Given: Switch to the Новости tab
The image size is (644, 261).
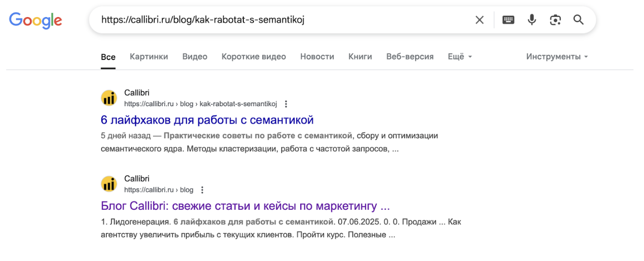Looking at the screenshot, I should coord(317,56).
